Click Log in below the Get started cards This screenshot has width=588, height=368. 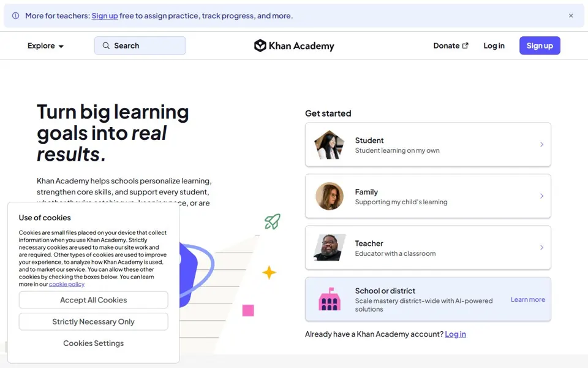click(455, 334)
